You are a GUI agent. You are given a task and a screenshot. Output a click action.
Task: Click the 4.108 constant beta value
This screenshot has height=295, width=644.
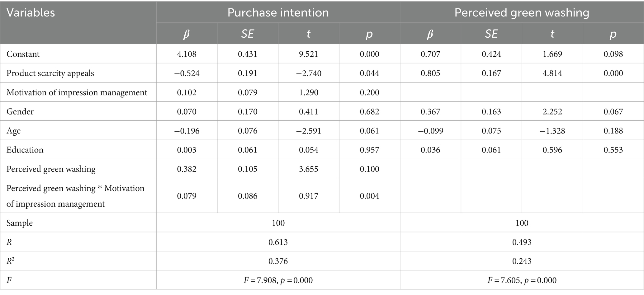click(x=187, y=54)
